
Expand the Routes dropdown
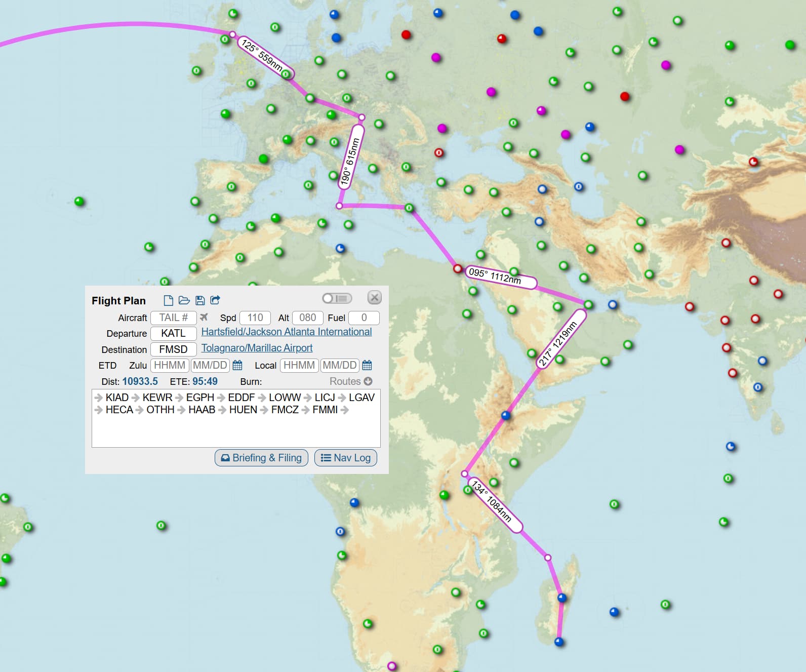click(x=350, y=381)
